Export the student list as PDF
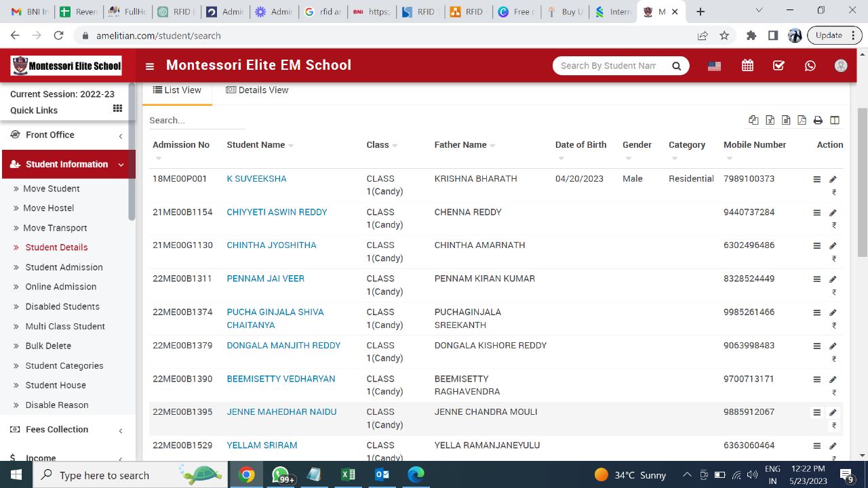This screenshot has width=868, height=488. click(802, 119)
